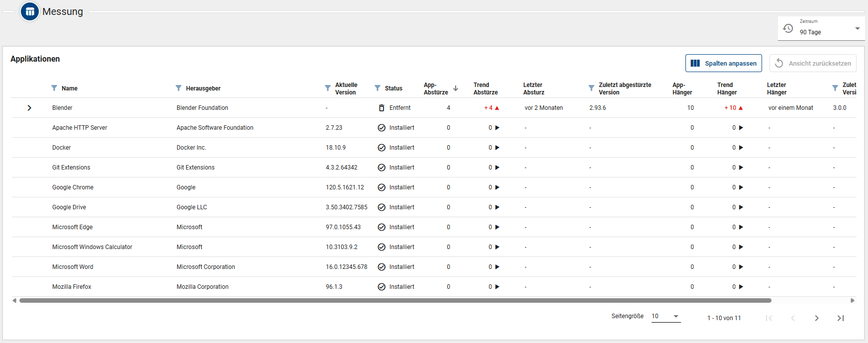
Task: Toggle sort arrow on App-Abstürze column
Action: [456, 88]
